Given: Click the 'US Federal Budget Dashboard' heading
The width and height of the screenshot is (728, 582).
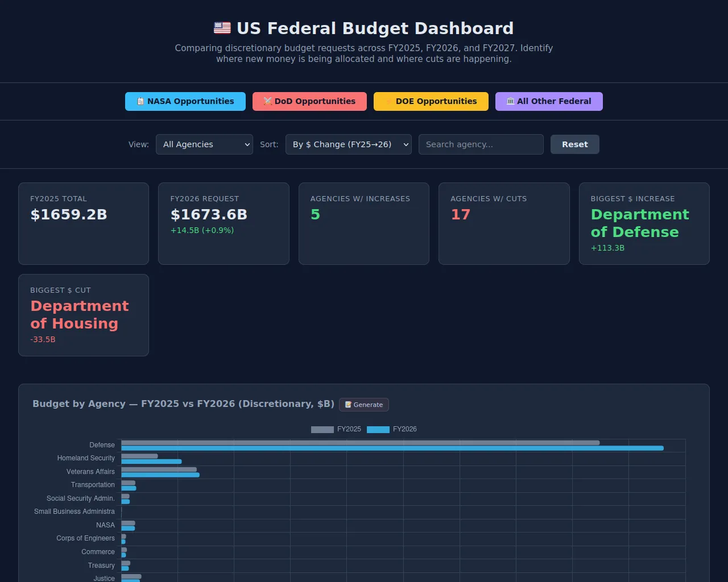Looking at the screenshot, I should pyautogui.click(x=375, y=28).
